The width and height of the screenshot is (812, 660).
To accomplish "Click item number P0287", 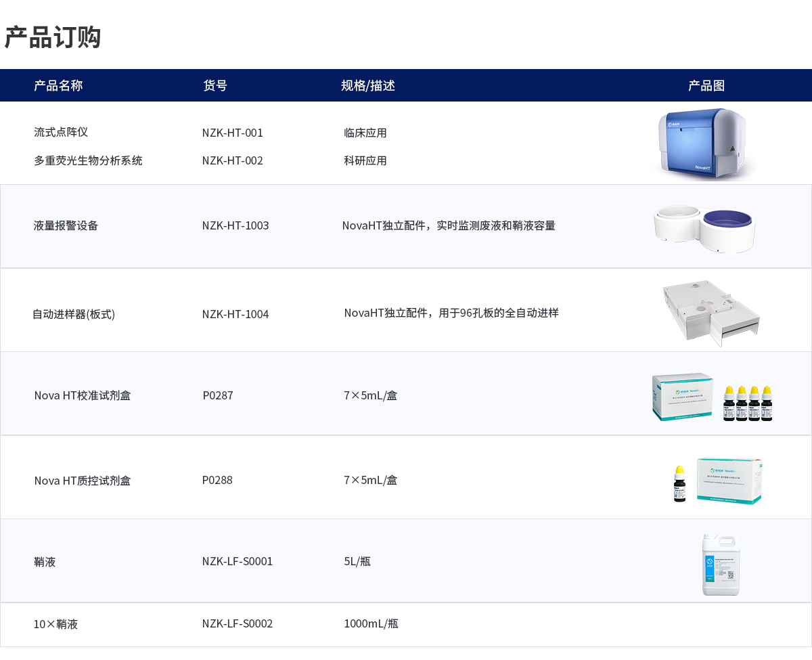I will [x=218, y=395].
